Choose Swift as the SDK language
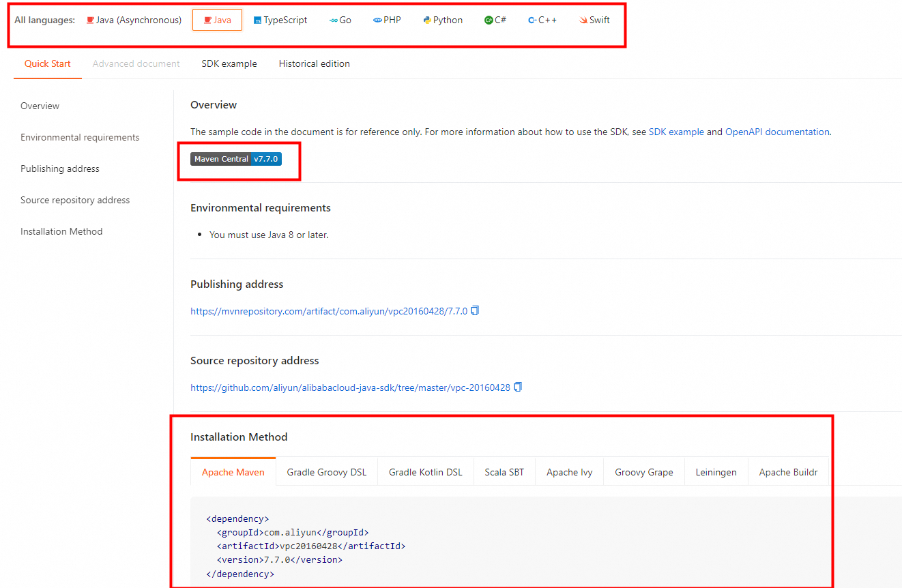 click(594, 20)
